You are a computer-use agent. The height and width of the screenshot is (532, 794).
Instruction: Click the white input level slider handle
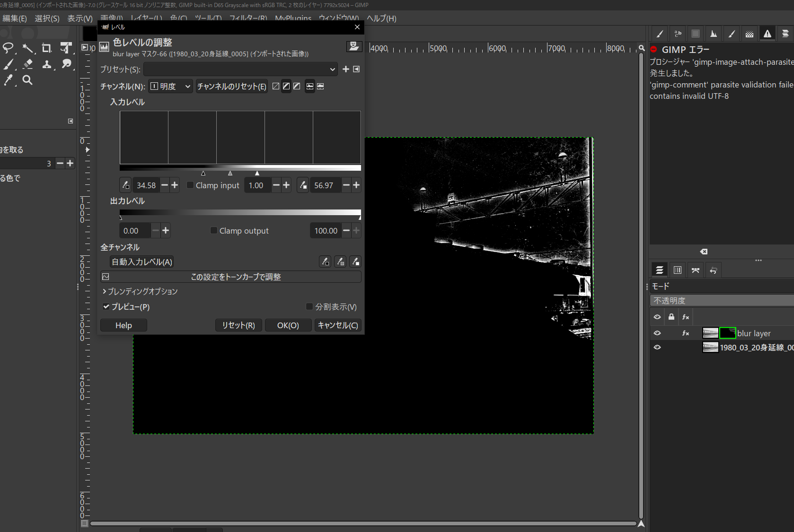(257, 174)
